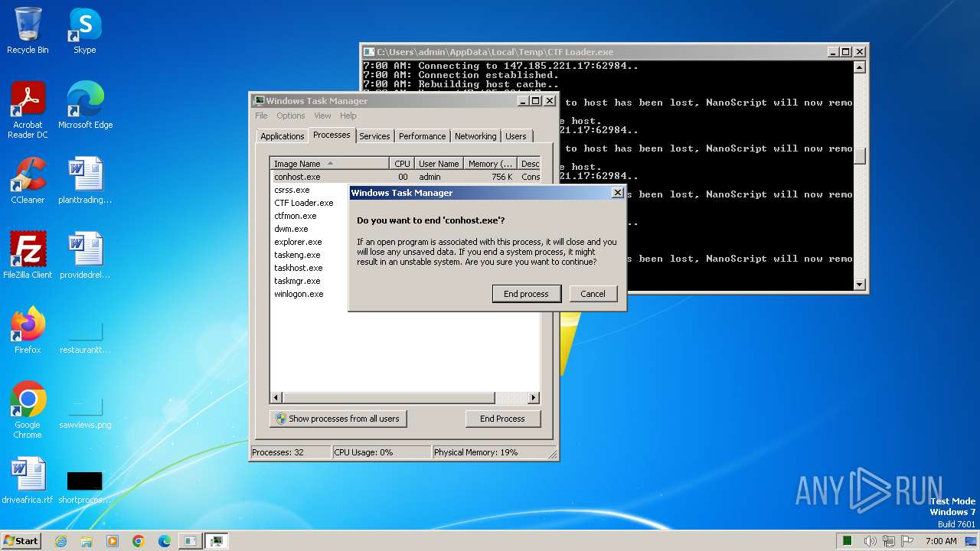Screen dimensions: 980x551
Task: Launch CCleaner from the desktop
Action: (x=28, y=181)
